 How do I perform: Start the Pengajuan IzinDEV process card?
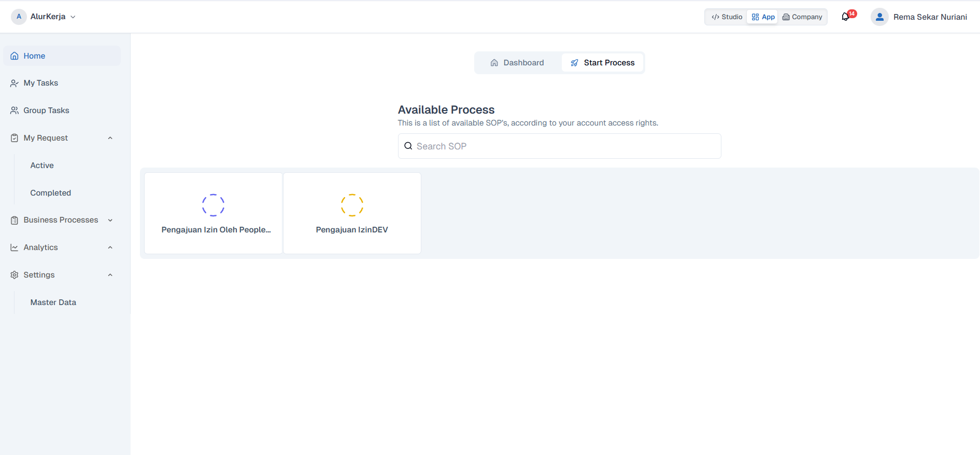point(352,213)
